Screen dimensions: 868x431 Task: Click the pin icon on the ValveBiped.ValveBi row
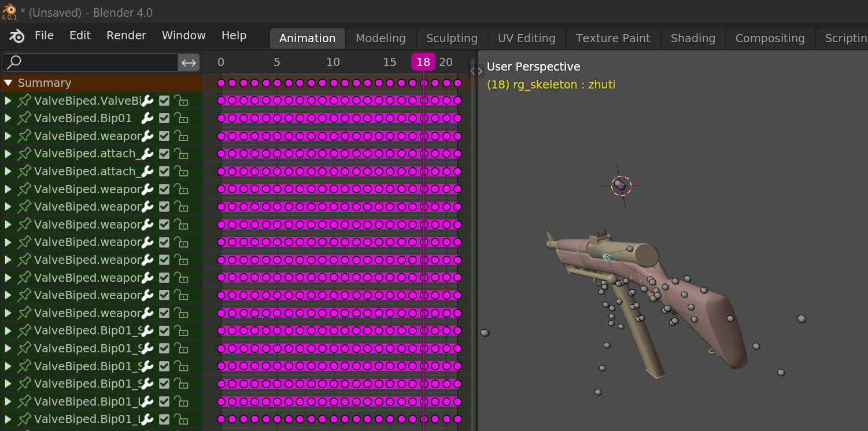(24, 101)
